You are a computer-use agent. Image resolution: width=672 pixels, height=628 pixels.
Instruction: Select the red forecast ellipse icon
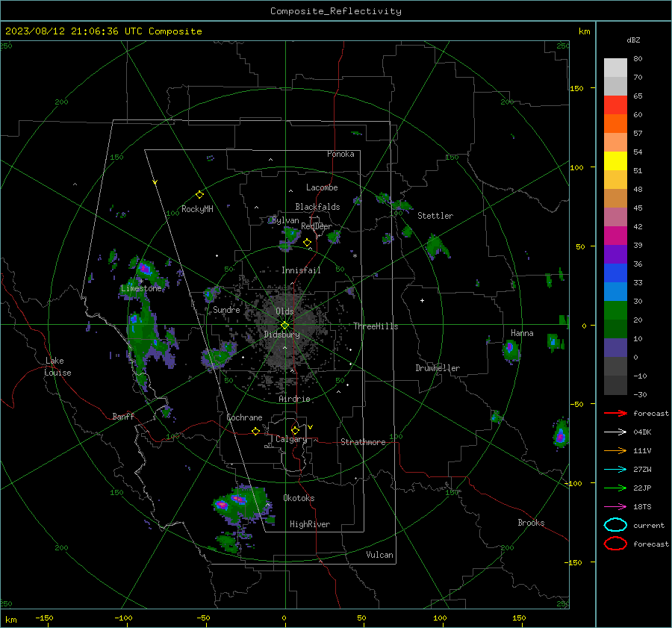coord(615,544)
